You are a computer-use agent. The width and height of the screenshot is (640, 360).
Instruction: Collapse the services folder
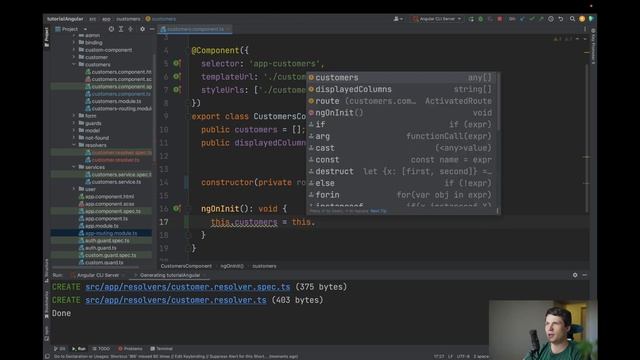pyautogui.click(x=74, y=167)
